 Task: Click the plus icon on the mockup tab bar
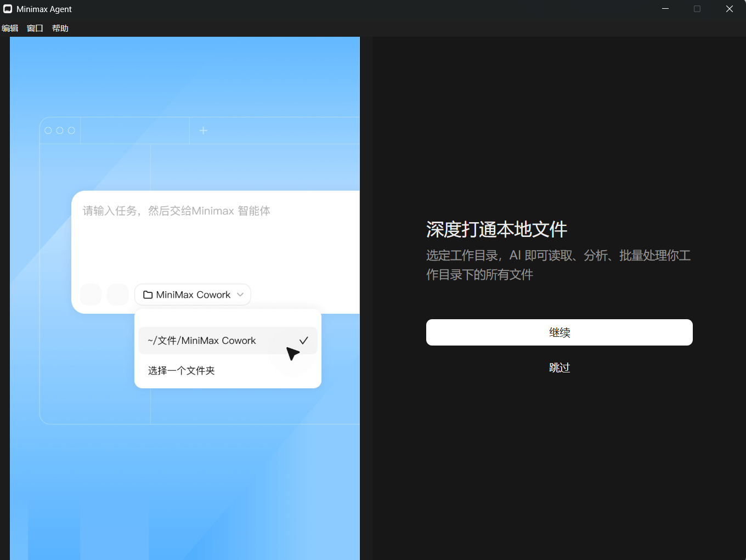pos(203,130)
